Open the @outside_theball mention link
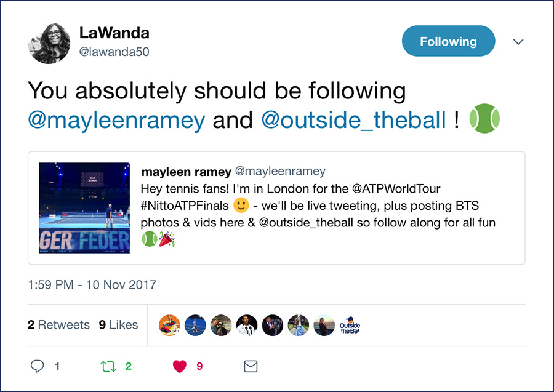The width and height of the screenshot is (554, 392). coord(353,120)
